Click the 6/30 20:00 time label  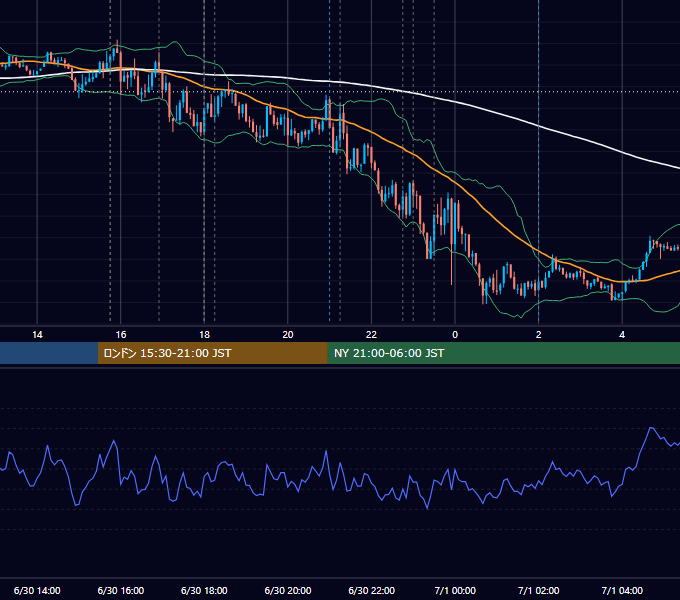[x=288, y=590]
